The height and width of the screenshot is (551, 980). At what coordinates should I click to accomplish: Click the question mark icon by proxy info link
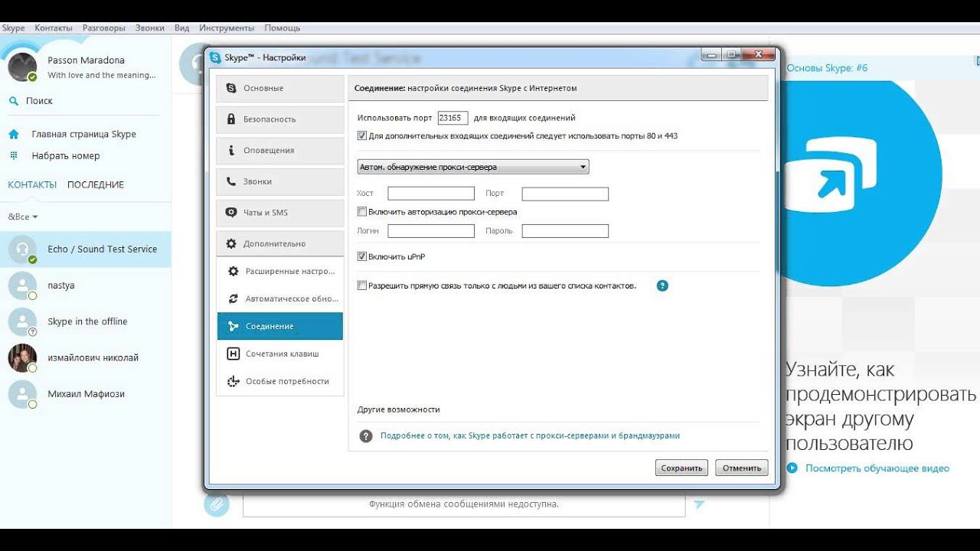click(x=366, y=435)
